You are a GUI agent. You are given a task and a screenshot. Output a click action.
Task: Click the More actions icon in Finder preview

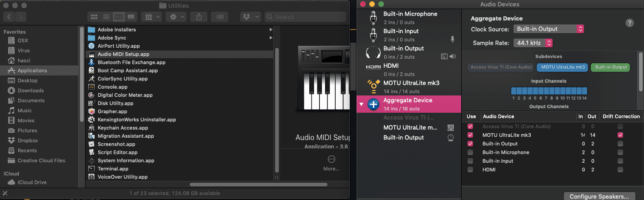point(331,159)
